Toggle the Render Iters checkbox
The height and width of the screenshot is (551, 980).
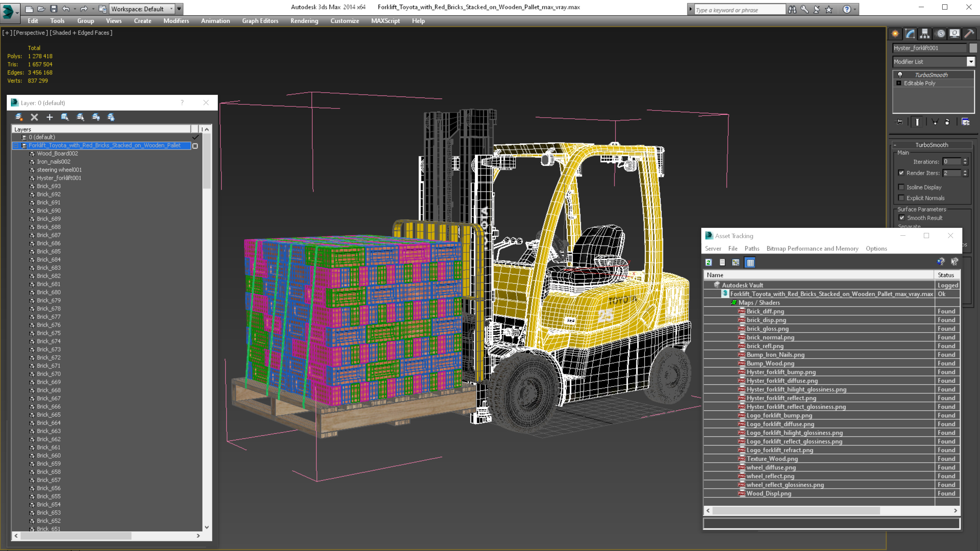coord(901,173)
